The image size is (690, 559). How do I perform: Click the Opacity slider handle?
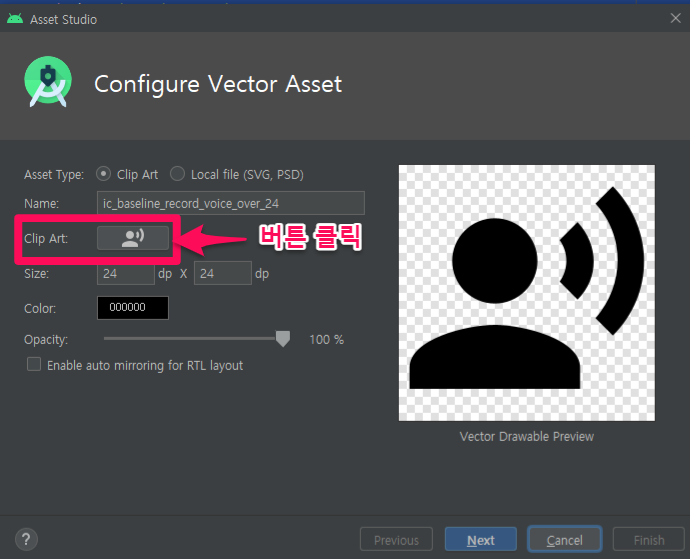coord(283,338)
